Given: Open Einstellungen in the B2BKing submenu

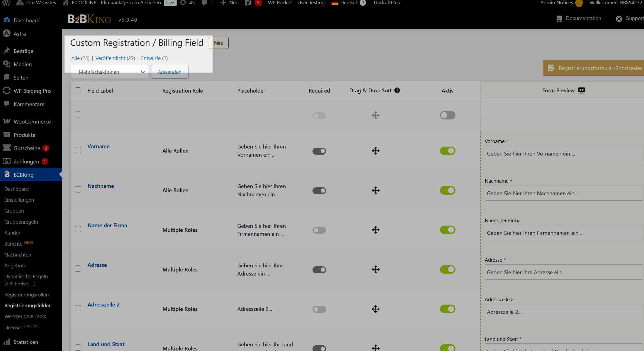Looking at the screenshot, I should pos(19,200).
